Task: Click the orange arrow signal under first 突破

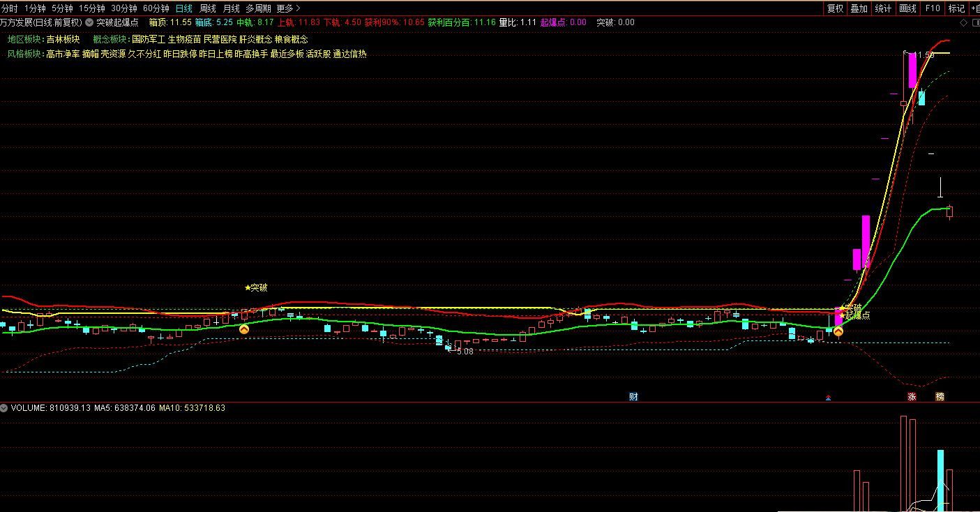Action: pyautogui.click(x=244, y=329)
